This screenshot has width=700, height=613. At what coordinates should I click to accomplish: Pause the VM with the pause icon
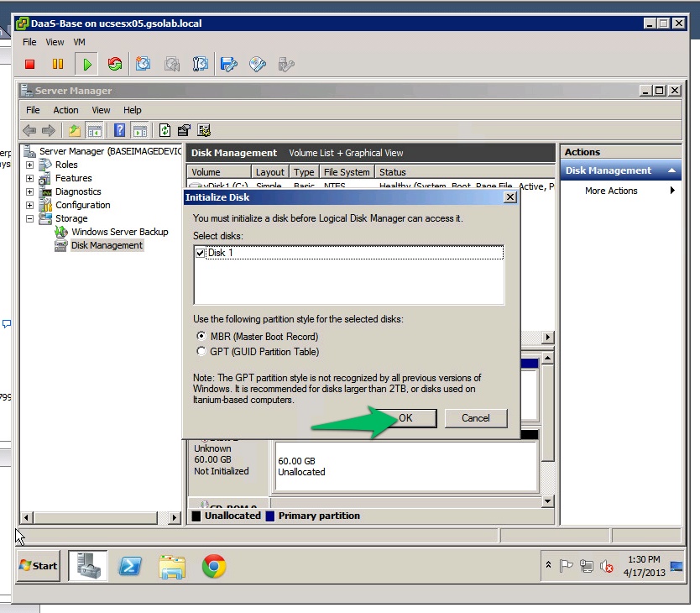coord(58,65)
